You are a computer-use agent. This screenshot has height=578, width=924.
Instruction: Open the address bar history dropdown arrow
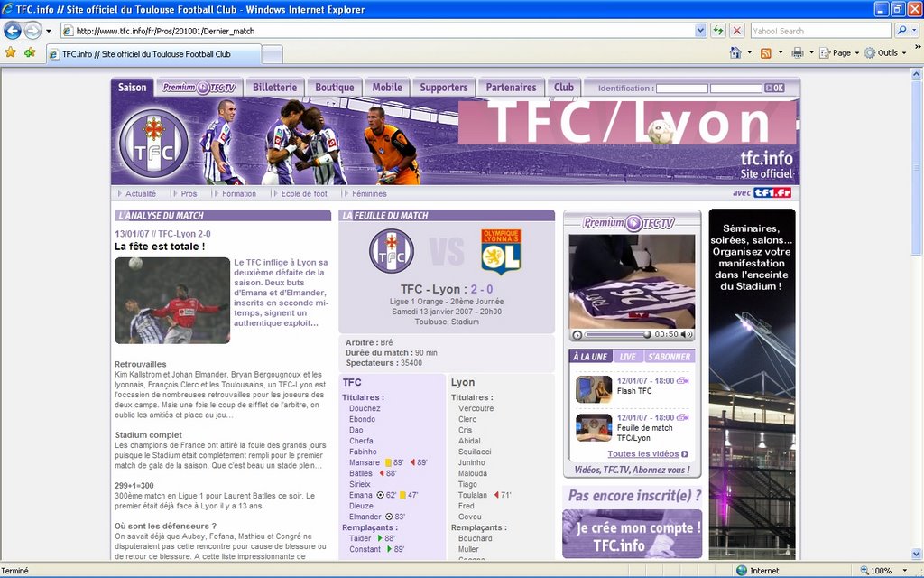(x=700, y=31)
